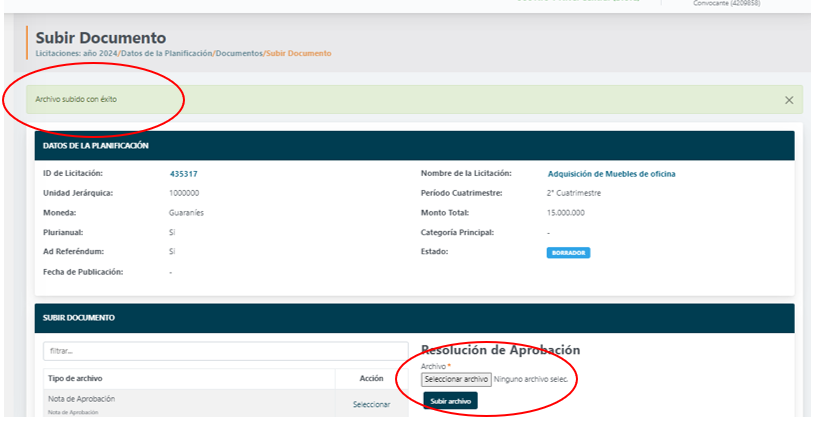This screenshot has width=814, height=434.
Task: Click the Plurianual label
Action: point(63,233)
